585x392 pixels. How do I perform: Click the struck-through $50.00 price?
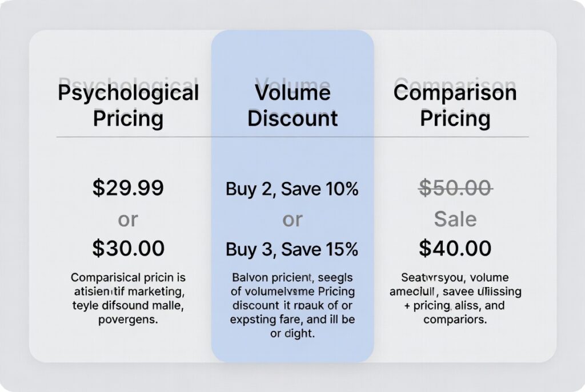pyautogui.click(x=455, y=188)
